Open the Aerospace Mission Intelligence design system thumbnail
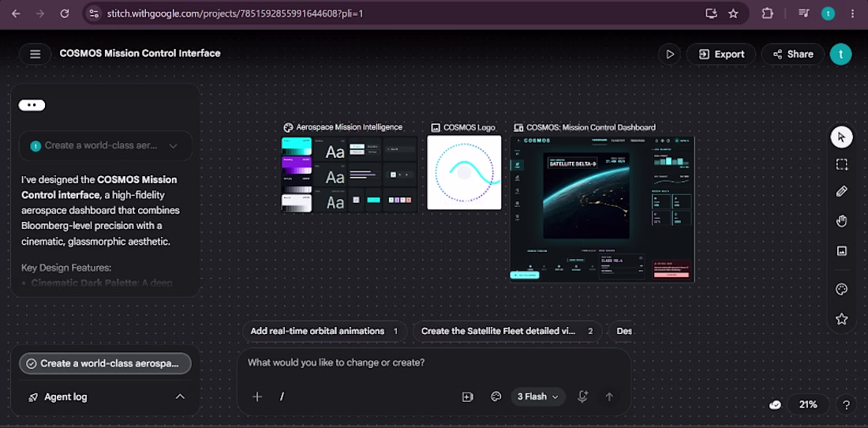The height and width of the screenshot is (428, 868). 350,175
